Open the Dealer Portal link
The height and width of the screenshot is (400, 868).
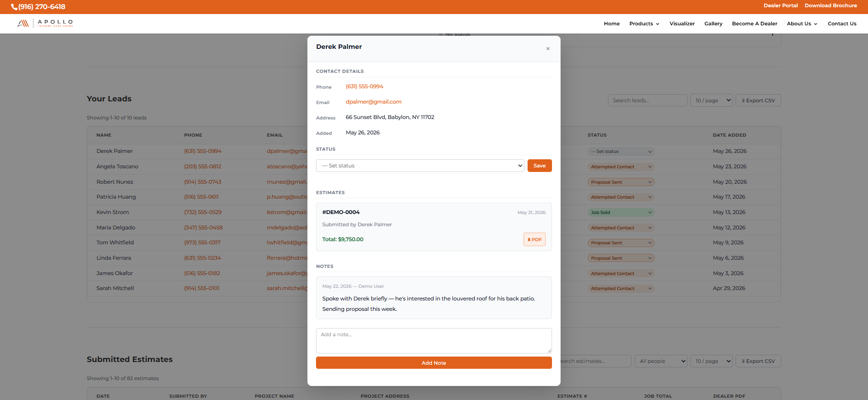780,5
